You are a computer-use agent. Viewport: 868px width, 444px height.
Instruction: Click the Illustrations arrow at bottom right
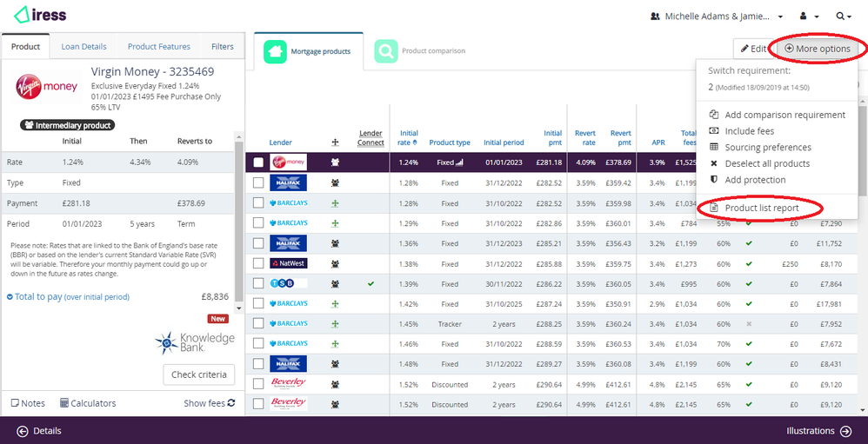click(x=845, y=431)
